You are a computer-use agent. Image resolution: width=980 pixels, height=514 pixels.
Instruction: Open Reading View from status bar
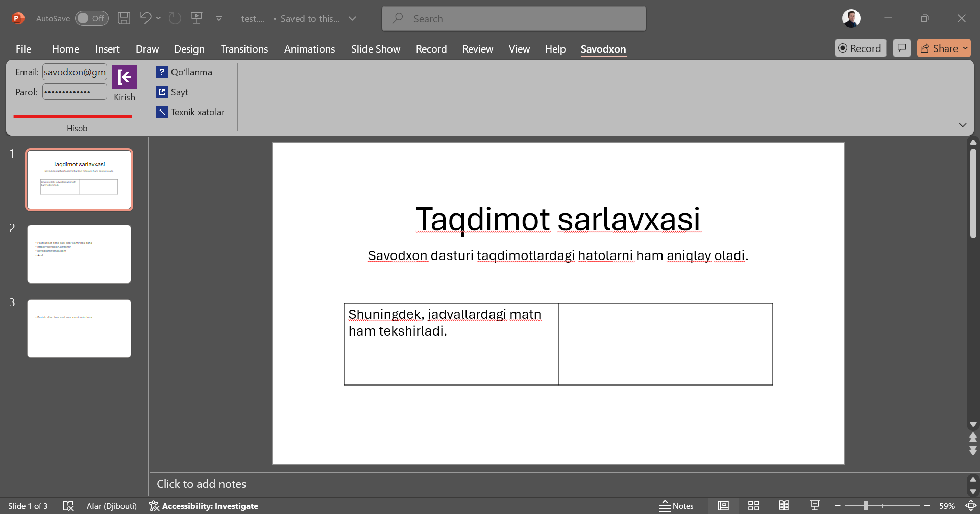click(784, 506)
